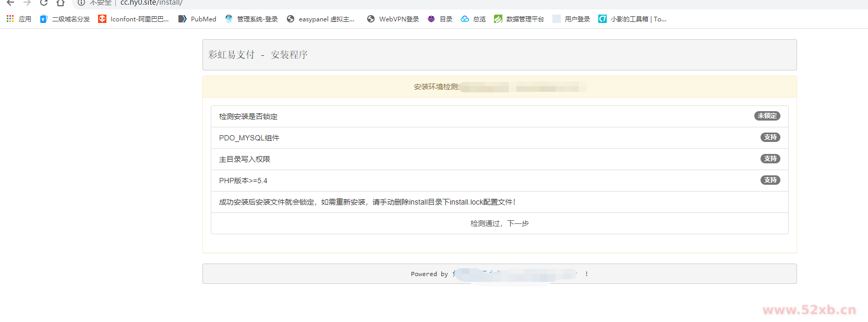Screen dimensions: 868x322
Task: Open the 管理系统-登录 bookmark
Action: tap(251, 19)
